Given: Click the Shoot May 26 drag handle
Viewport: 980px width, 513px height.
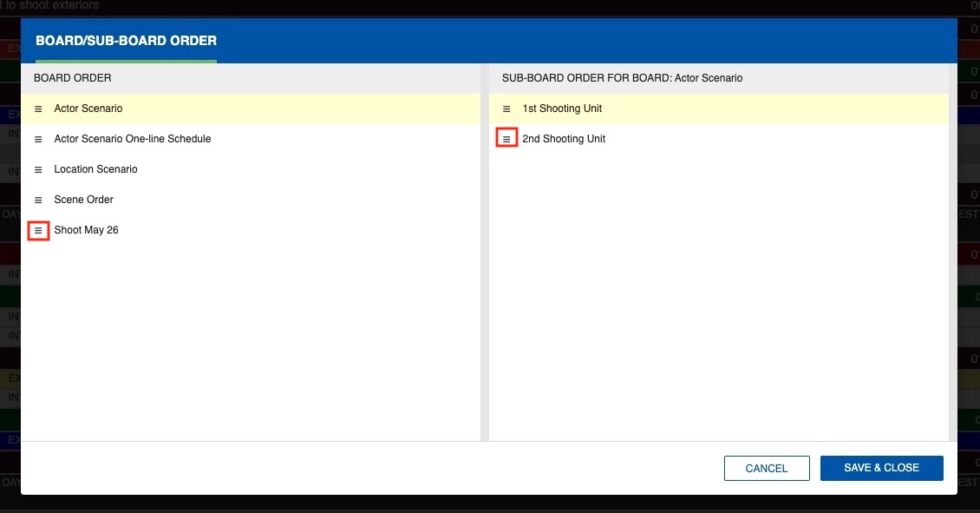Looking at the screenshot, I should pyautogui.click(x=38, y=231).
